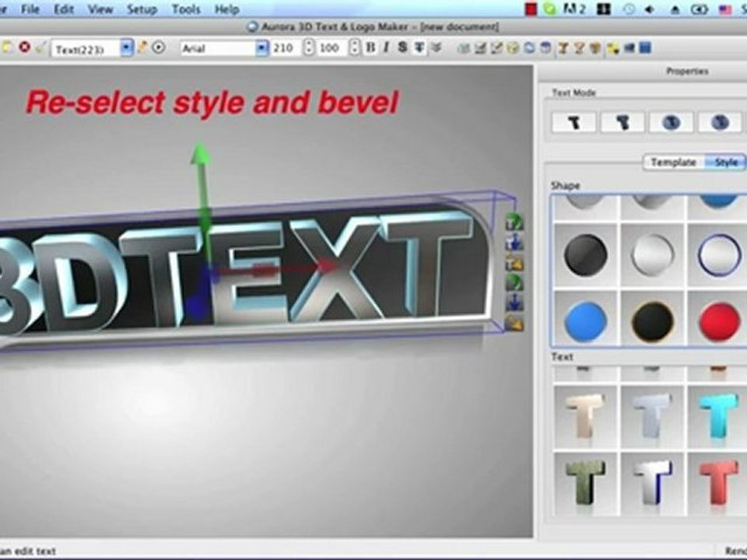Viewport: 747px width, 560px height.
Task: Select the second Text Mode T button
Action: click(622, 122)
